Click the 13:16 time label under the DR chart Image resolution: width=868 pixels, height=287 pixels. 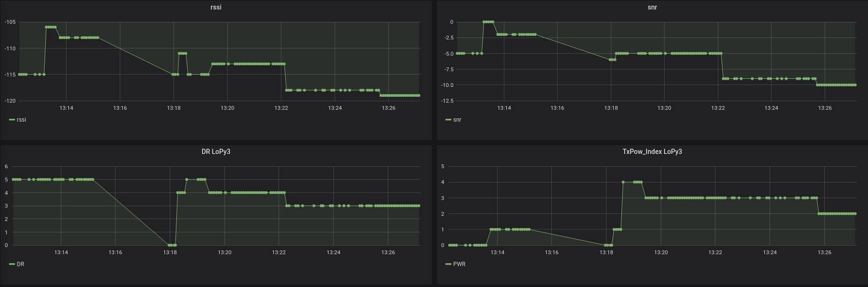pos(116,252)
